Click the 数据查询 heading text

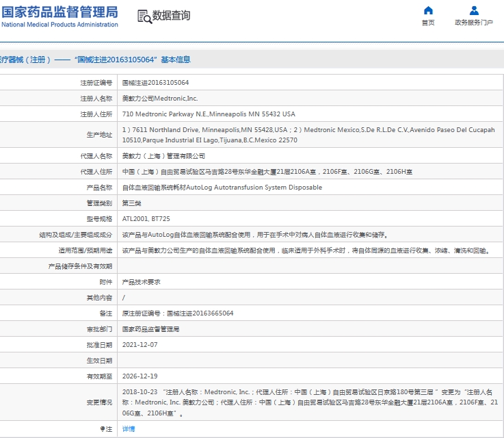point(172,16)
